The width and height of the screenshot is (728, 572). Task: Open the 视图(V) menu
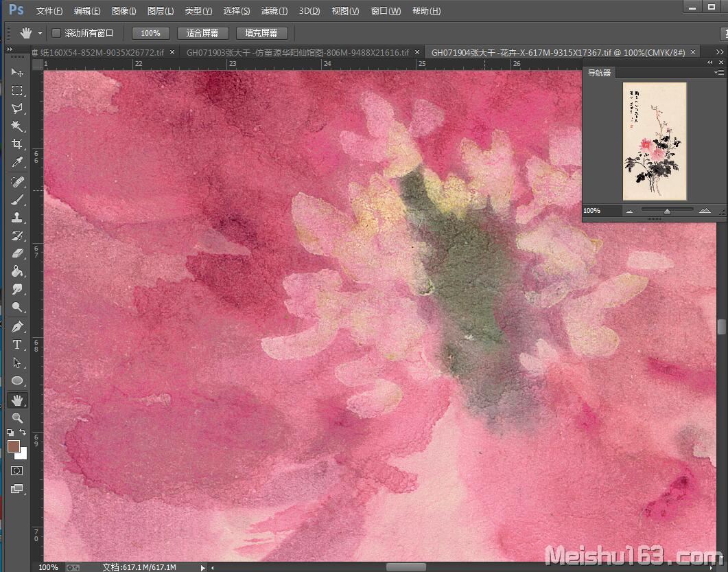click(x=345, y=11)
